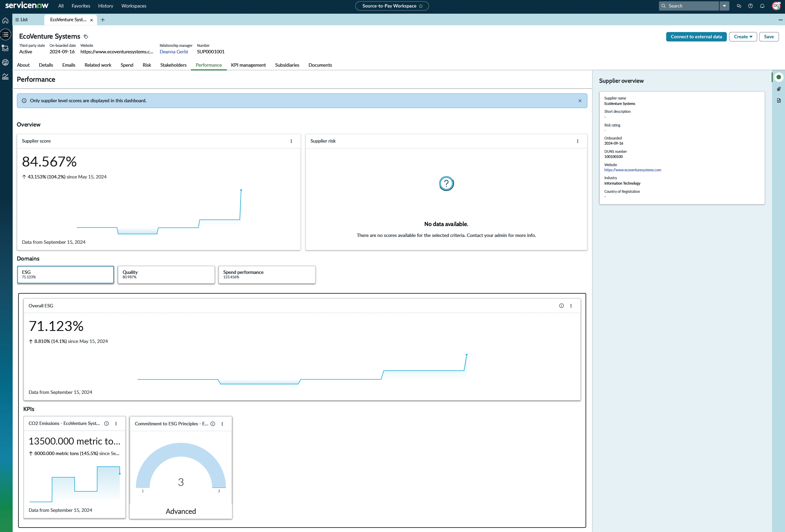Open the notifications bell icon

coord(762,6)
